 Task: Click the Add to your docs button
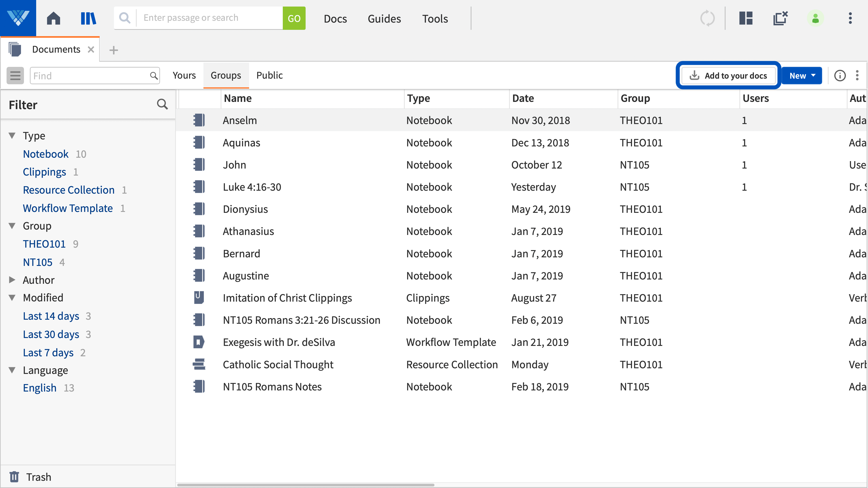(x=728, y=75)
